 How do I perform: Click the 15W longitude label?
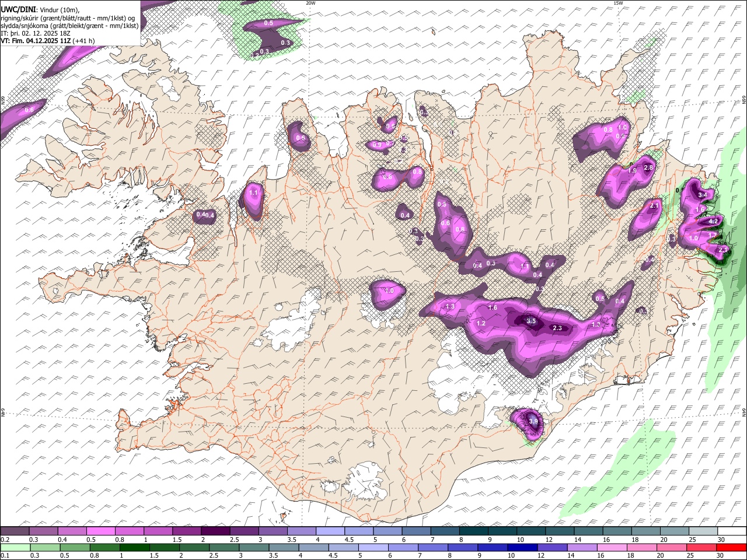pyautogui.click(x=618, y=3)
